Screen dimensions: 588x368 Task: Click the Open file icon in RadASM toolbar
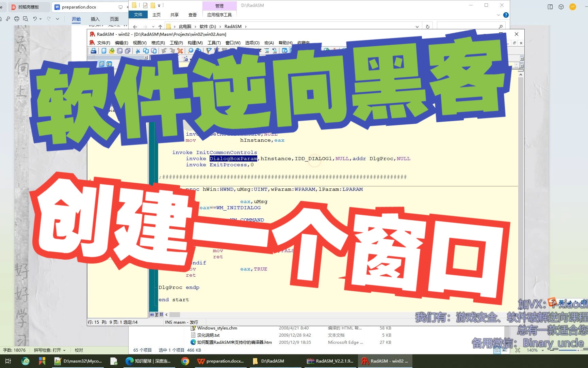coord(112,51)
